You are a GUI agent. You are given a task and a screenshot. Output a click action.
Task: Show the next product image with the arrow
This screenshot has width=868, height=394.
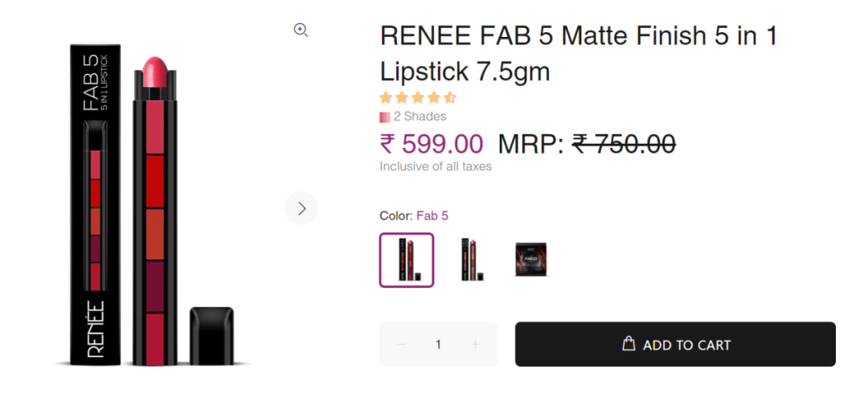[x=301, y=208]
